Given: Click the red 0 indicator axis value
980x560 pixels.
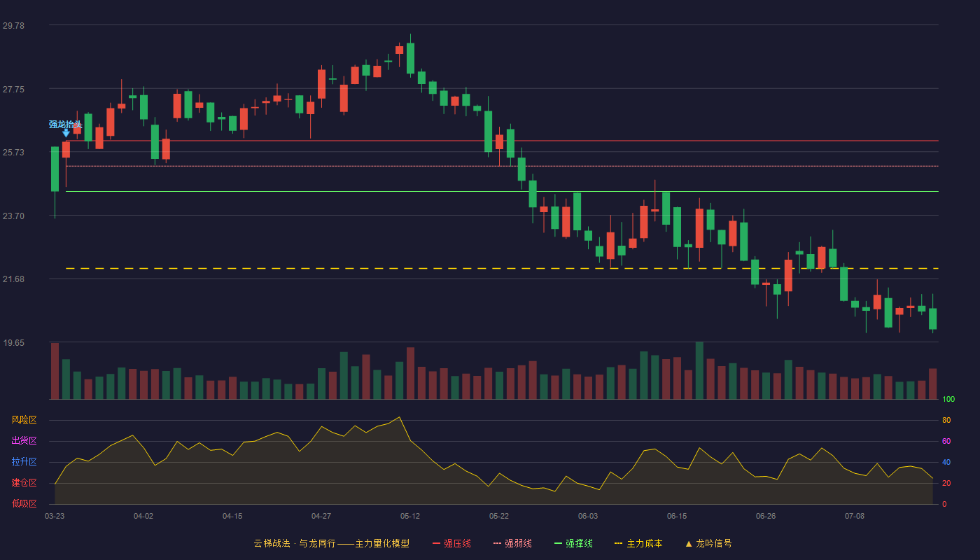Looking at the screenshot, I should pos(944,504).
